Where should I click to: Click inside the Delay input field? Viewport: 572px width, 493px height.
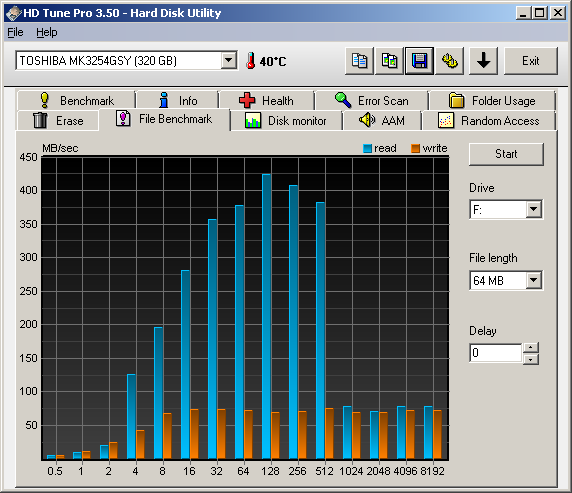click(x=496, y=353)
